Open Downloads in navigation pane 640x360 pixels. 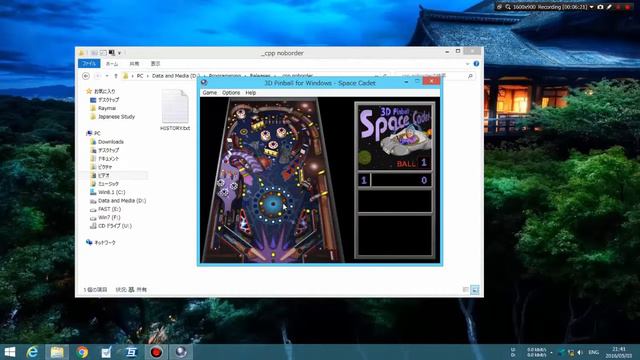click(x=107, y=142)
